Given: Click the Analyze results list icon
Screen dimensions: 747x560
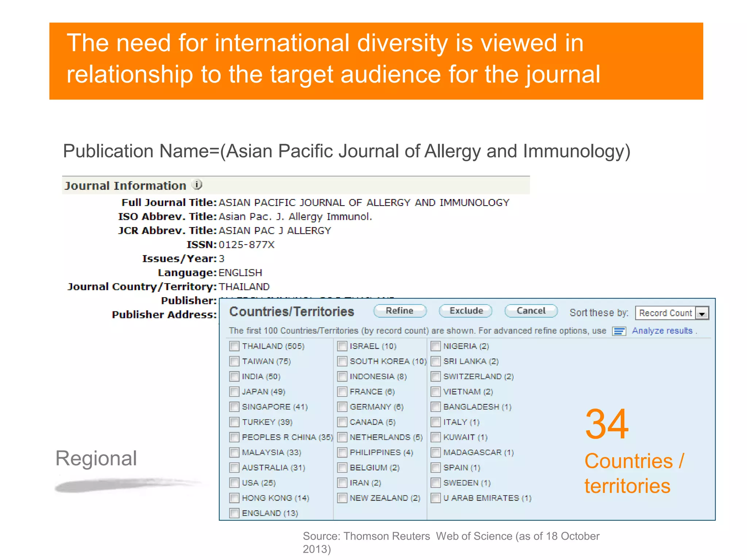Looking at the screenshot, I should 619,331.
